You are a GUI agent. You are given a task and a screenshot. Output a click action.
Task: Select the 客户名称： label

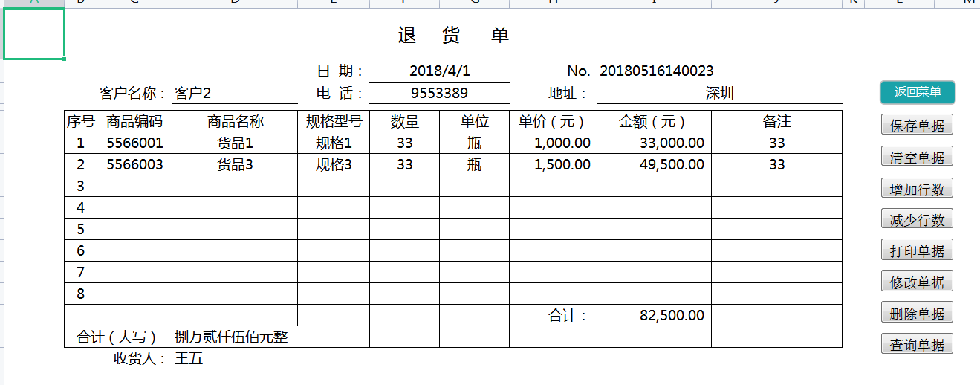(133, 93)
